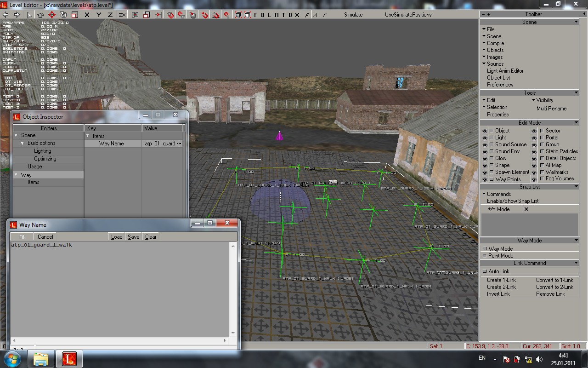Activate the red Move tool icon
Screen dimensions: 588x368
52,15
